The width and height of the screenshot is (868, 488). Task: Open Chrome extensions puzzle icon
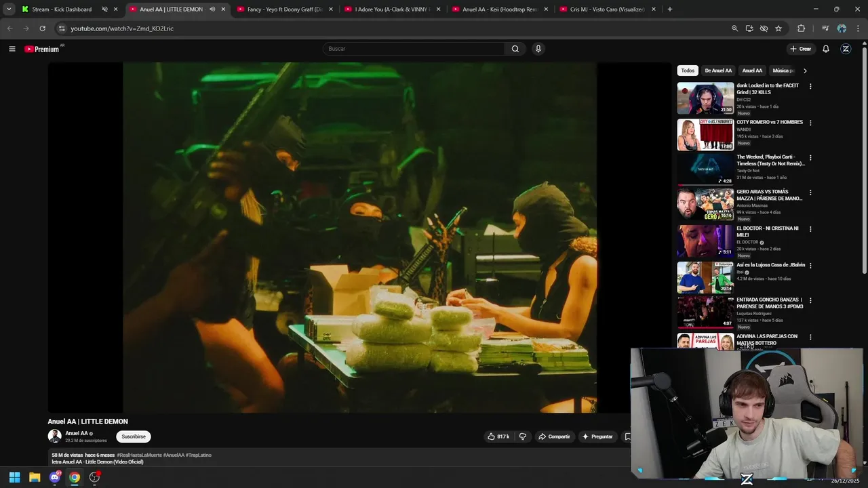point(802,28)
